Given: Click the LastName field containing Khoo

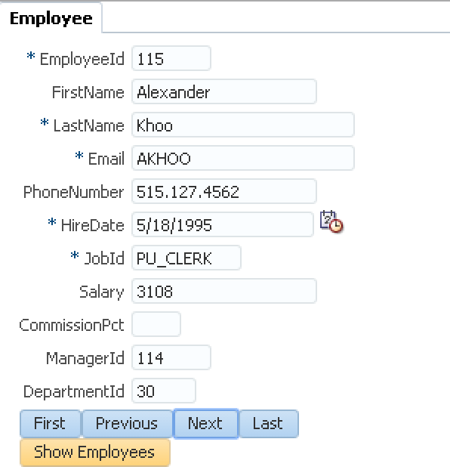Looking at the screenshot, I should click(x=243, y=125).
